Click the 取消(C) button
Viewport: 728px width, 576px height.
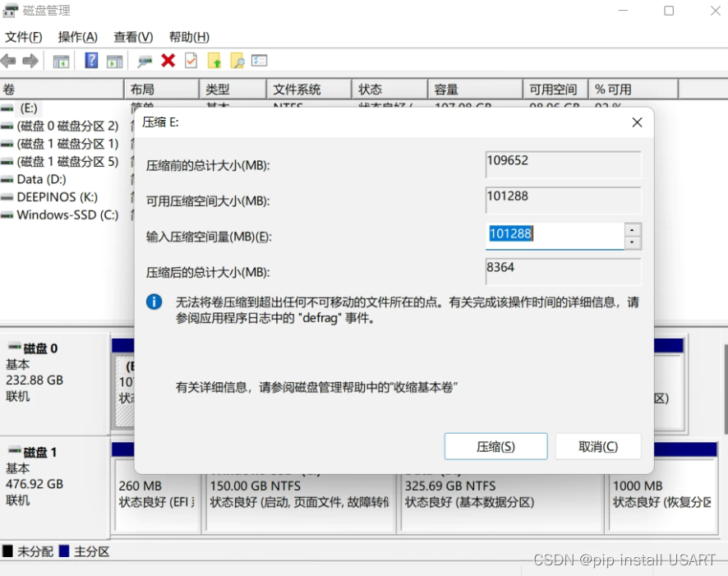[x=597, y=445]
